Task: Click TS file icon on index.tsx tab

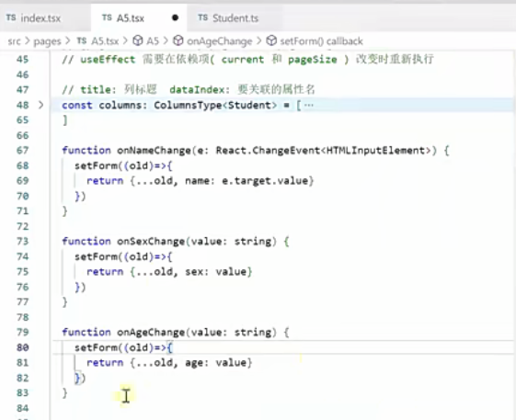Action: 11,17
